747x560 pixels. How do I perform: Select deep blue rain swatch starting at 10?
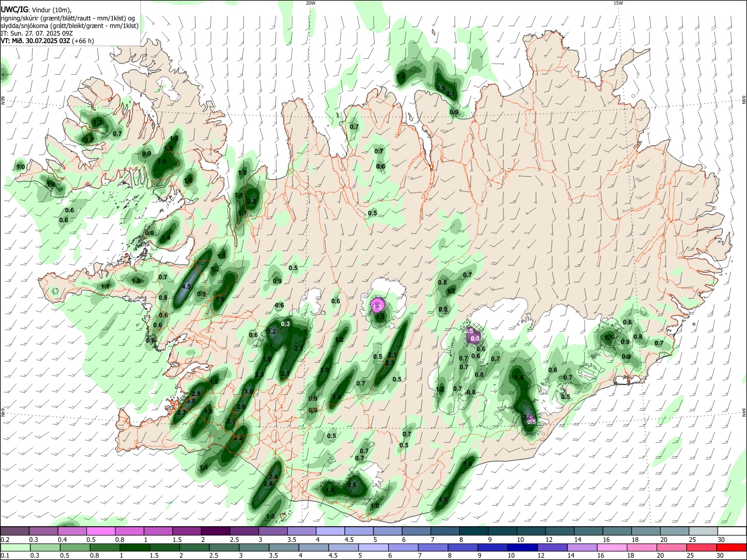click(522, 547)
